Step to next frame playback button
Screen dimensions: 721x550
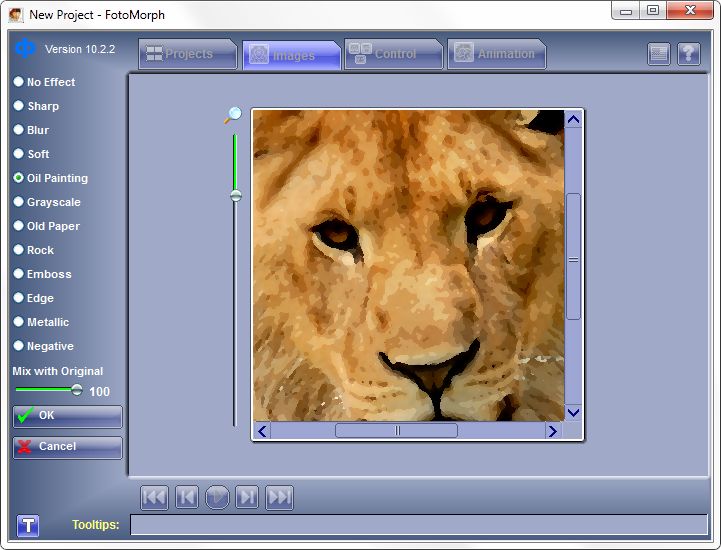pos(247,498)
